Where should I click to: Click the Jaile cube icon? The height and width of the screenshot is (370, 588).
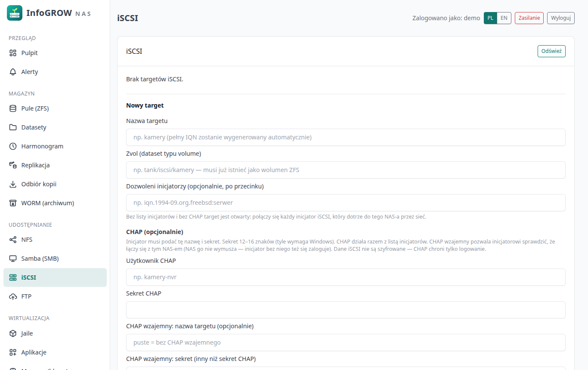click(x=13, y=333)
